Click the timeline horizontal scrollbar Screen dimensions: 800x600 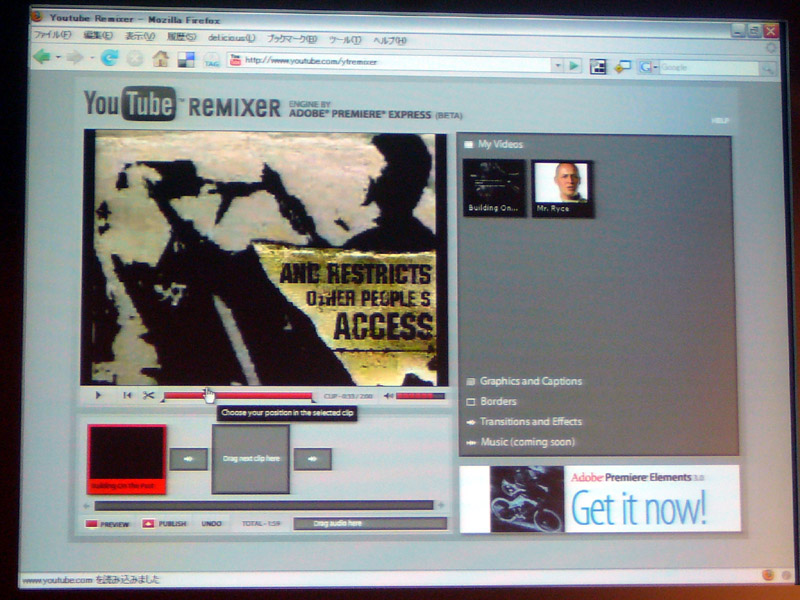(264, 506)
